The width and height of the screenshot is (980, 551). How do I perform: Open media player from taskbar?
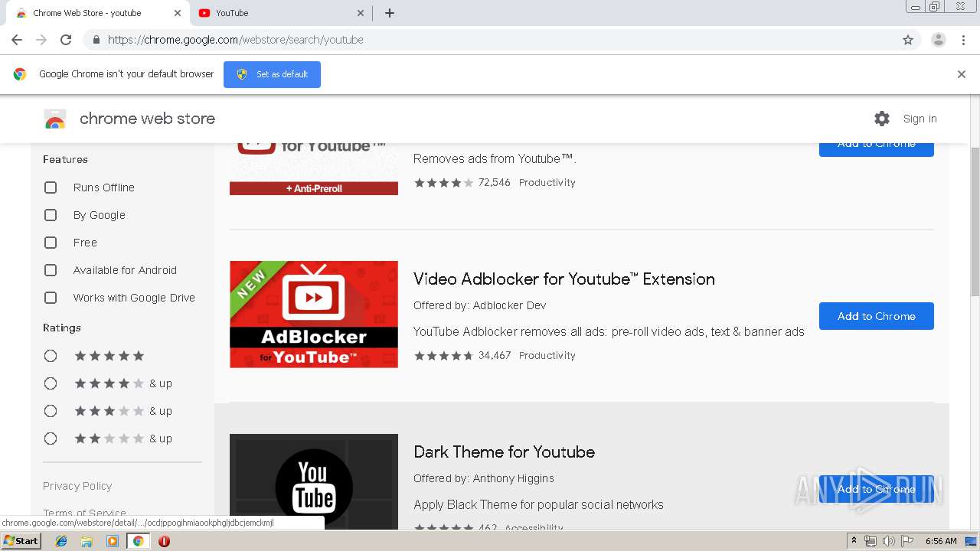(113, 541)
